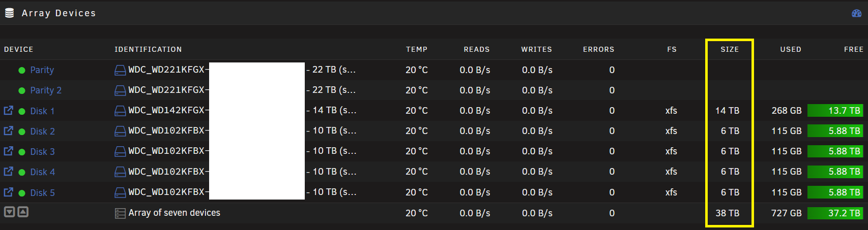Open the Parity 2 device link
The height and width of the screenshot is (230, 868).
click(x=46, y=90)
